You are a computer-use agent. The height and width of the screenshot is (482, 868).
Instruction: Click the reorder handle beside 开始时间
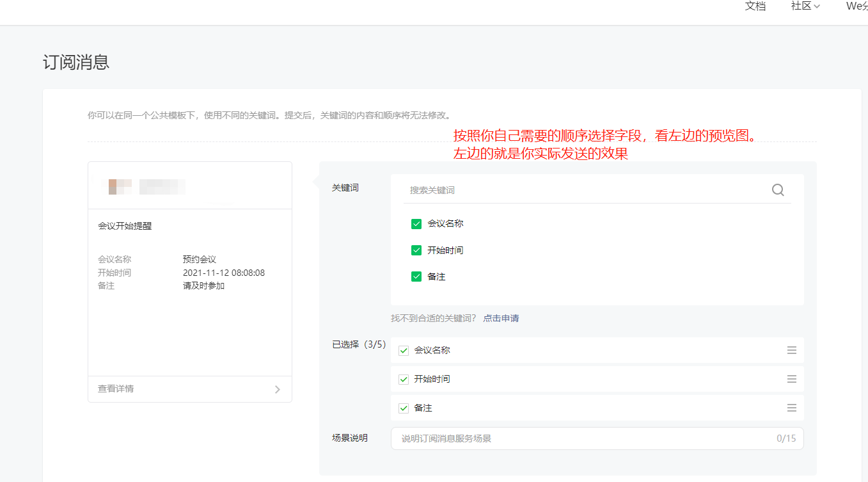791,379
